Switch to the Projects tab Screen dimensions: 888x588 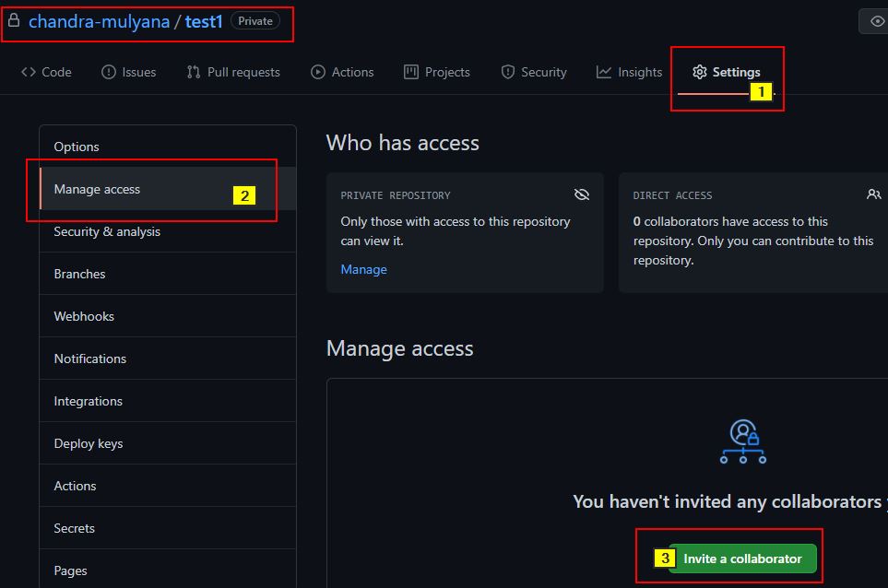437,72
